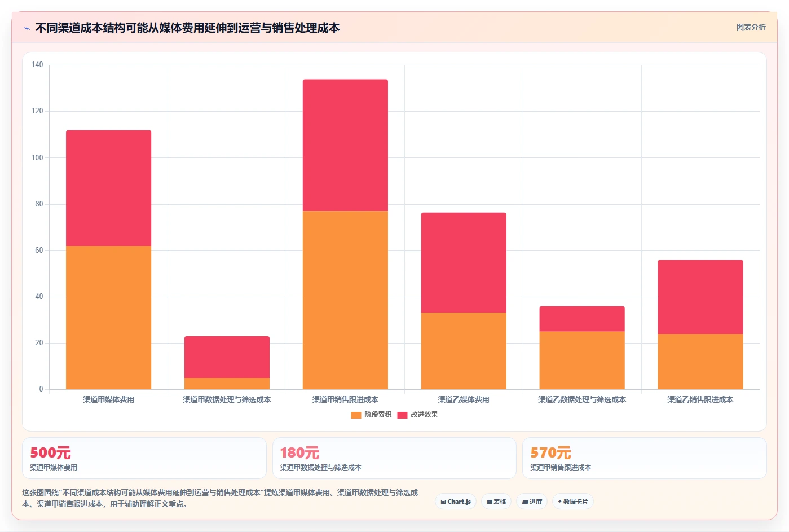Click the orange segment of 渠道甲数据处理与筛选成本 bar
This screenshot has height=532, width=789.
pyautogui.click(x=227, y=384)
